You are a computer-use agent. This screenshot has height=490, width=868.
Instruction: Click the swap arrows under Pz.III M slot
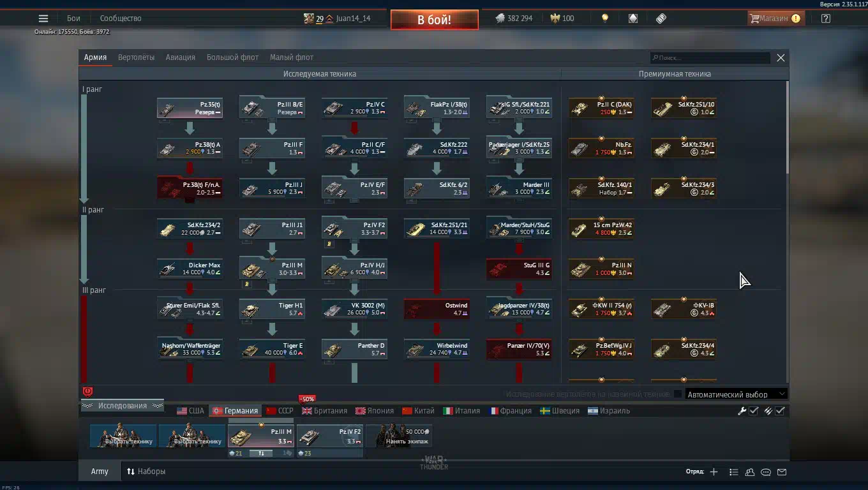[260, 453]
